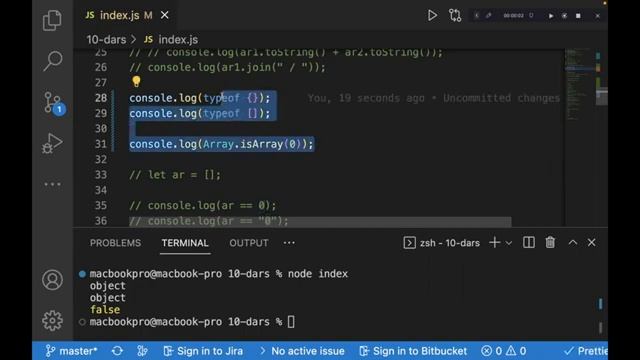Image resolution: width=640 pixels, height=360 pixels.
Task: Click Array.isArray(0) on line 31
Action: [x=252, y=144]
